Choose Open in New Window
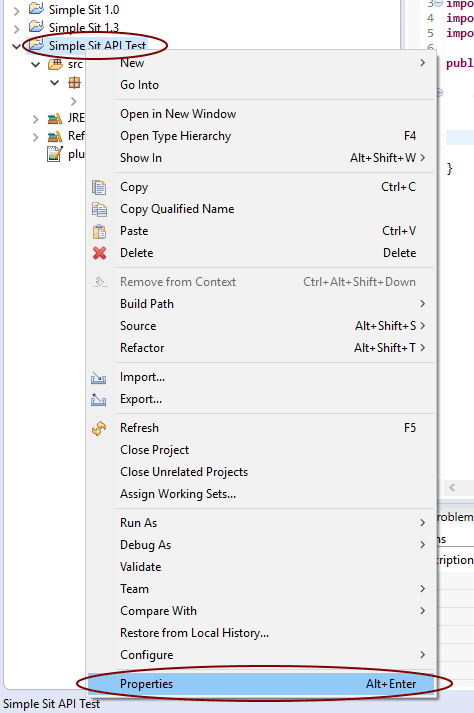 click(x=261, y=114)
